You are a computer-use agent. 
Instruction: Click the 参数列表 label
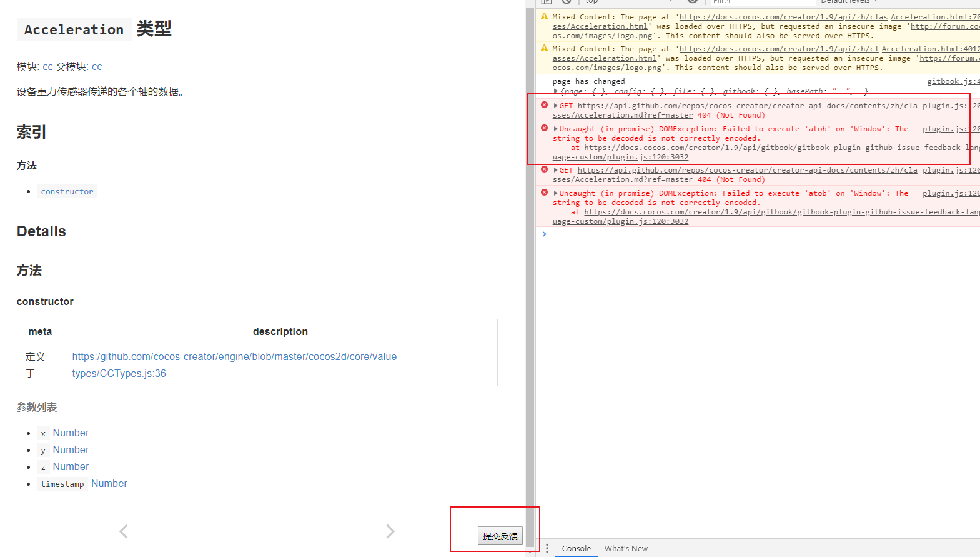(x=37, y=407)
